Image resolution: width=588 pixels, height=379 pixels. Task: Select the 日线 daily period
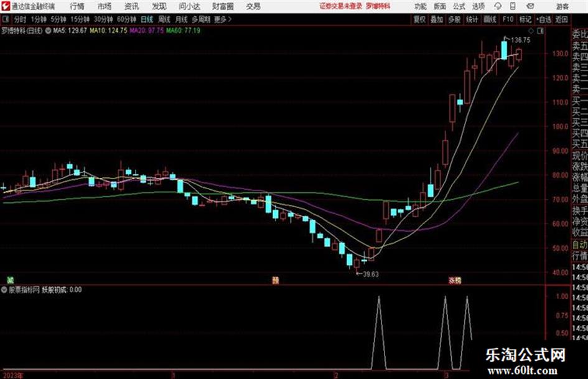point(147,19)
